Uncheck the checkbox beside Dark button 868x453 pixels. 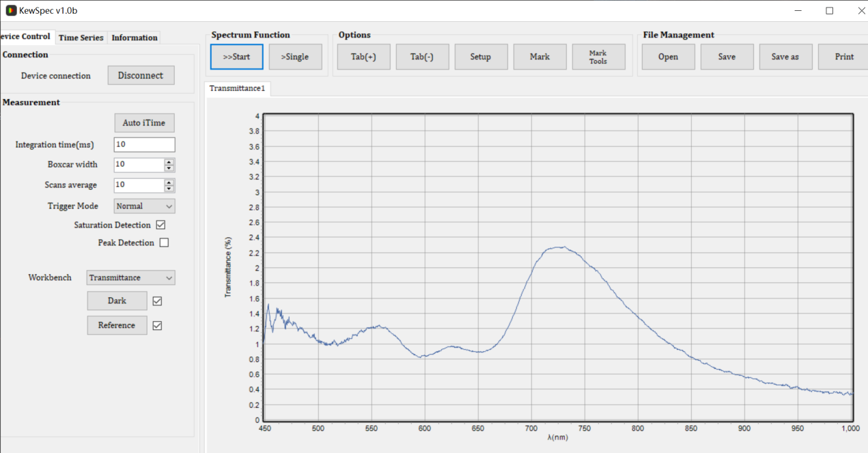[158, 301]
